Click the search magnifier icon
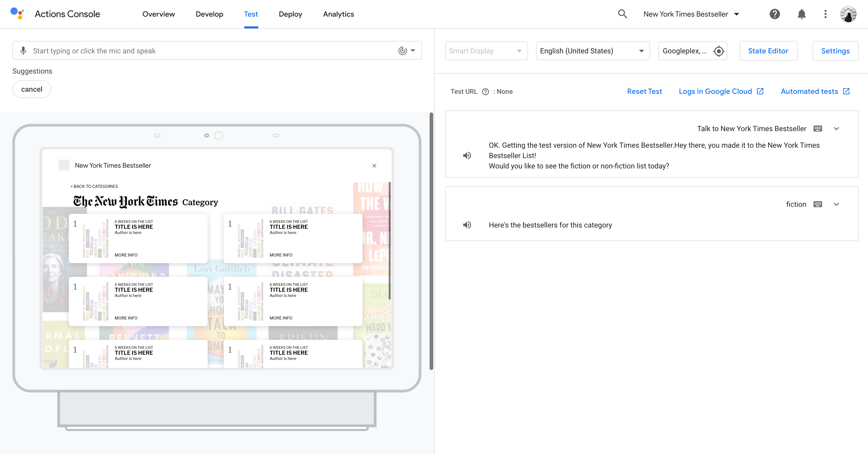 [622, 14]
